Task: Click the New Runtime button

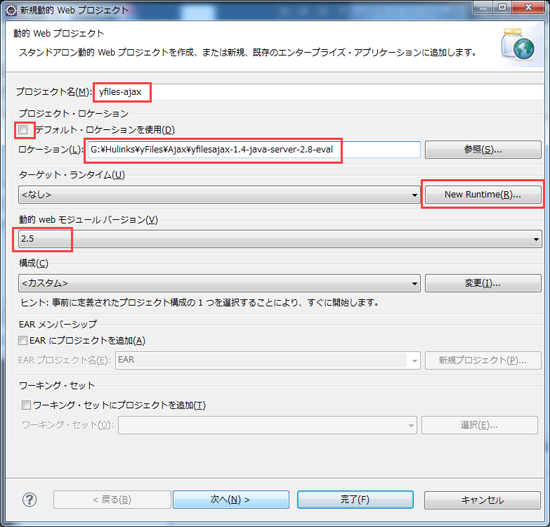Action: [x=483, y=194]
